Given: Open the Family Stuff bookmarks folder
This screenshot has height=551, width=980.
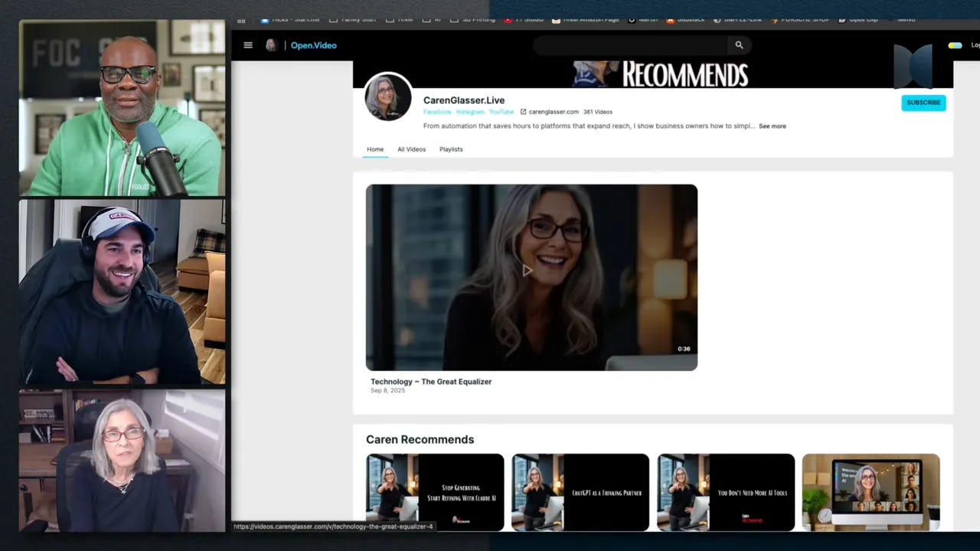Looking at the screenshot, I should coord(355,19).
